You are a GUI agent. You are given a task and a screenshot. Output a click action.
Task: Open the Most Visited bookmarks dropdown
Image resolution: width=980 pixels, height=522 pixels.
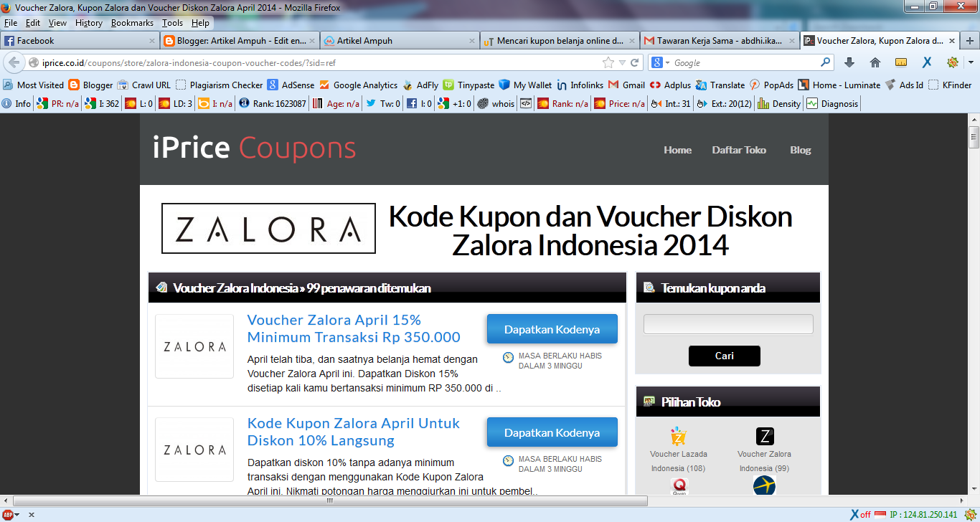(x=33, y=85)
